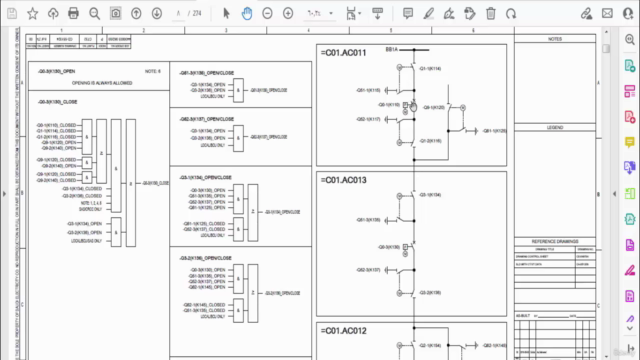This screenshot has height=360, width=640.
Task: Click the trash Delete icon
Action: coord(491,13)
